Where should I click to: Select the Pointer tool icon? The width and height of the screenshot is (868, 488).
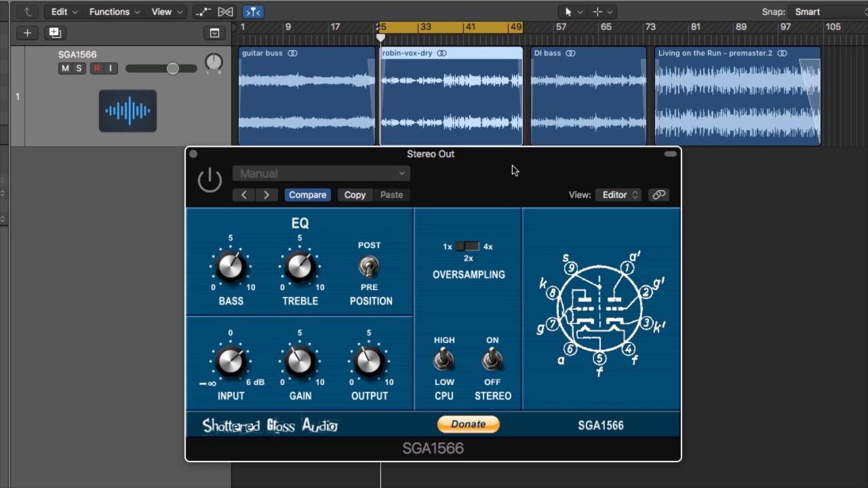pyautogui.click(x=568, y=12)
